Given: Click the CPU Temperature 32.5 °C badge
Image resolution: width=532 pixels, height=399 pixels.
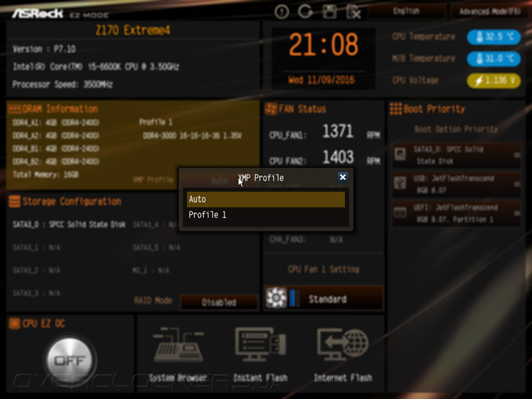Looking at the screenshot, I should tap(494, 37).
